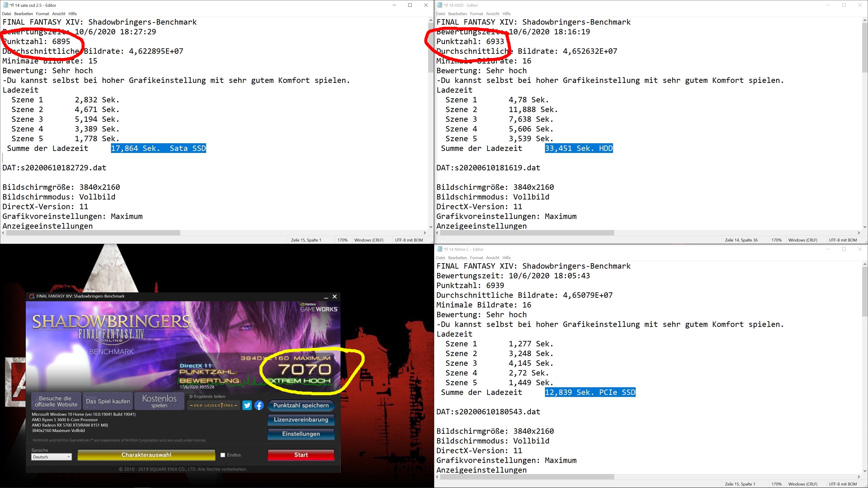Open Der Lodestone share banner

pos(214,405)
